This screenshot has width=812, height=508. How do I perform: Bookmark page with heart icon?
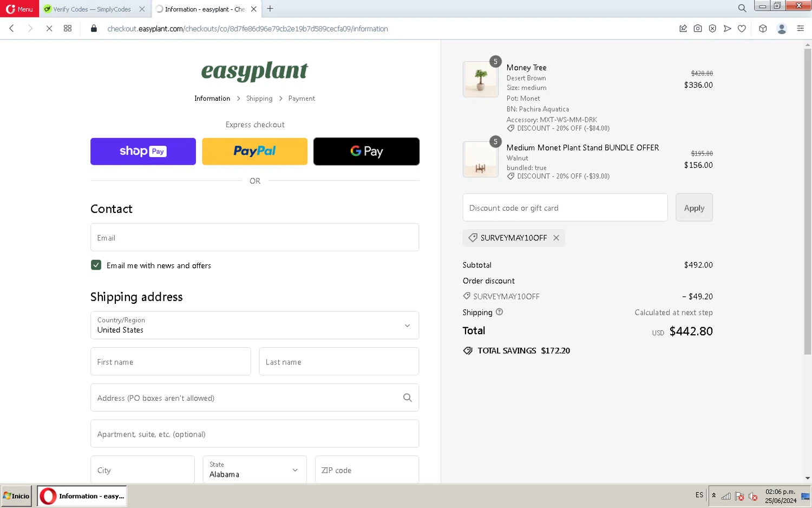pos(742,29)
